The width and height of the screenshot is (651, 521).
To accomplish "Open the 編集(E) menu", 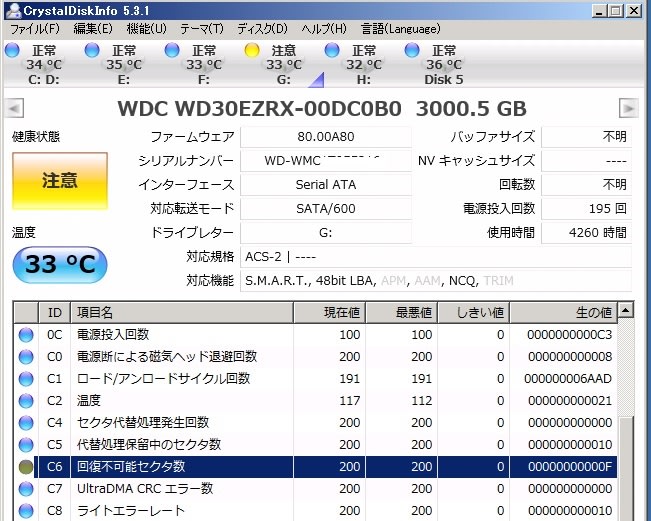I will coord(93,29).
